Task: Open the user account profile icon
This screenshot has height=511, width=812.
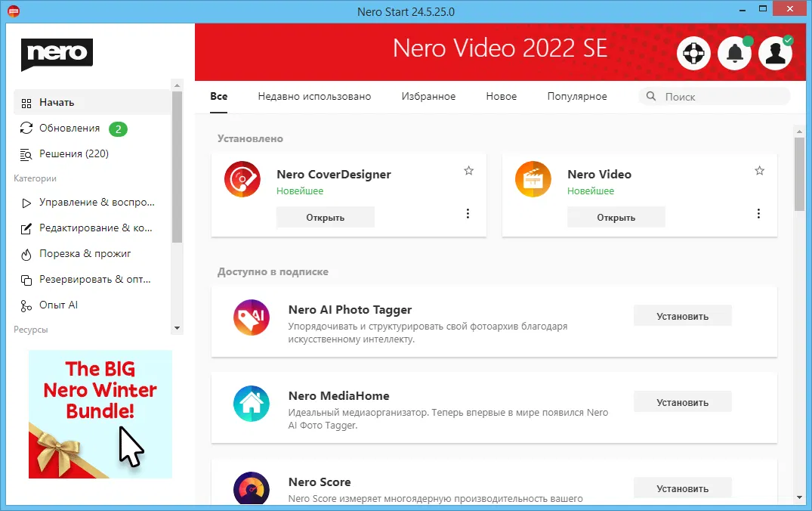Action: pyautogui.click(x=775, y=53)
